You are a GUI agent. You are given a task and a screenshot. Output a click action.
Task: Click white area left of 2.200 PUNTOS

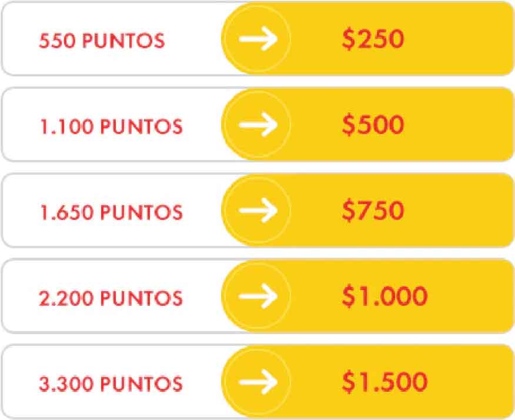coord(21,296)
